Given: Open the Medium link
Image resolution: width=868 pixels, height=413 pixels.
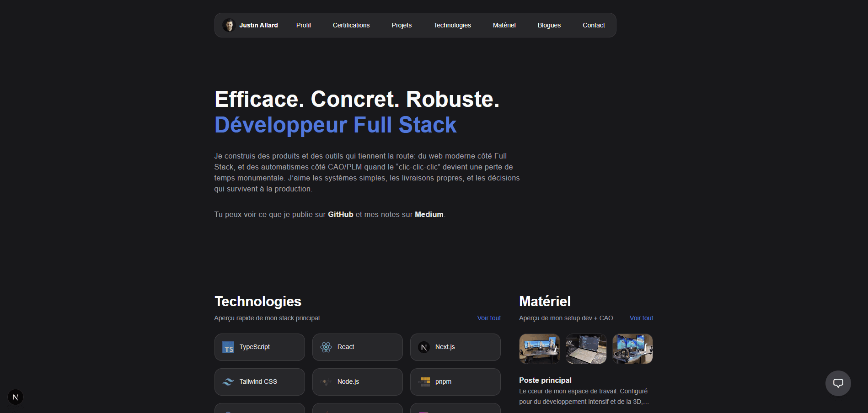Looking at the screenshot, I should coord(429,214).
